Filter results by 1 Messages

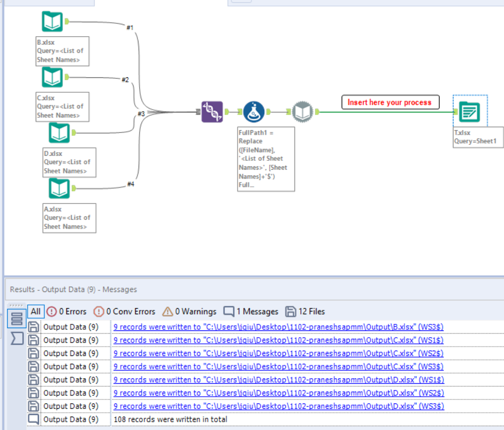(x=251, y=312)
